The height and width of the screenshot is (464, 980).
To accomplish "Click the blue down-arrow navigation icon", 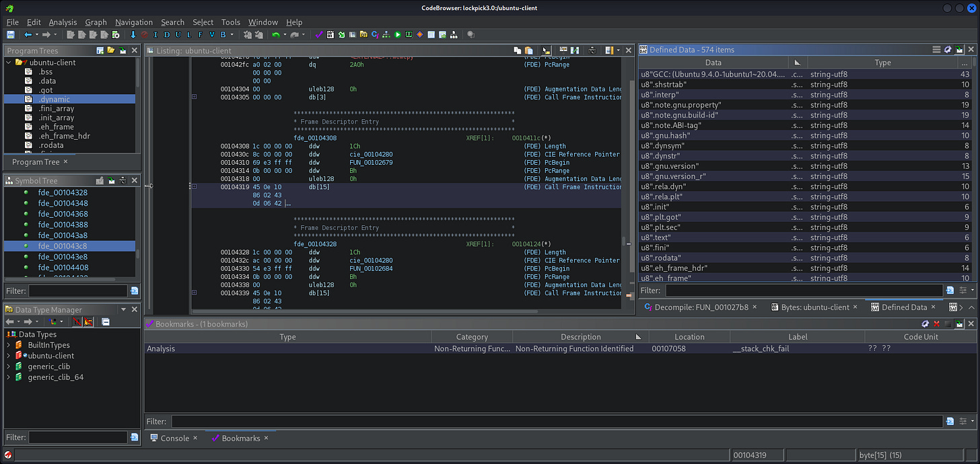I will [133, 34].
